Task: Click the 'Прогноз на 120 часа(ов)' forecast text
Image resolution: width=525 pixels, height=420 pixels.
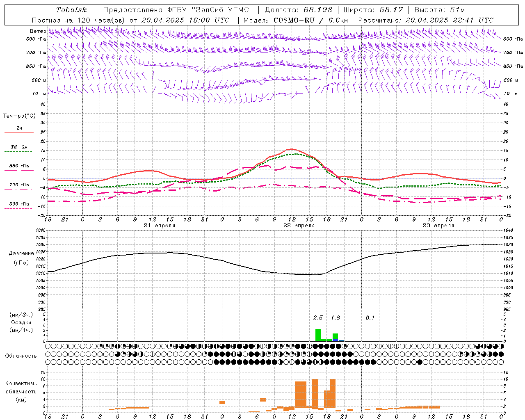Action: [x=79, y=20]
